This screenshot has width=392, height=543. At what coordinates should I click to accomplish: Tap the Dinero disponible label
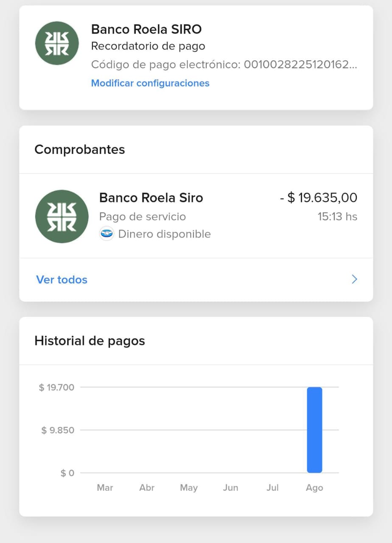[x=164, y=234]
